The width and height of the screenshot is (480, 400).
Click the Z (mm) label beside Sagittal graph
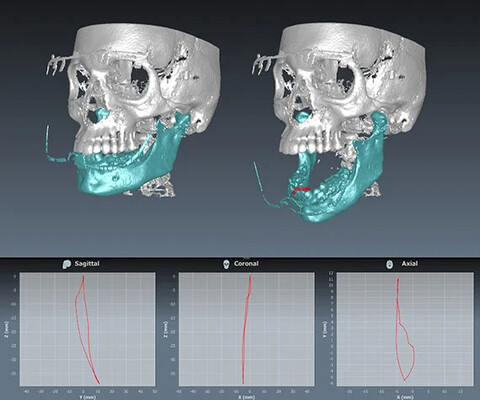[x=7, y=328]
